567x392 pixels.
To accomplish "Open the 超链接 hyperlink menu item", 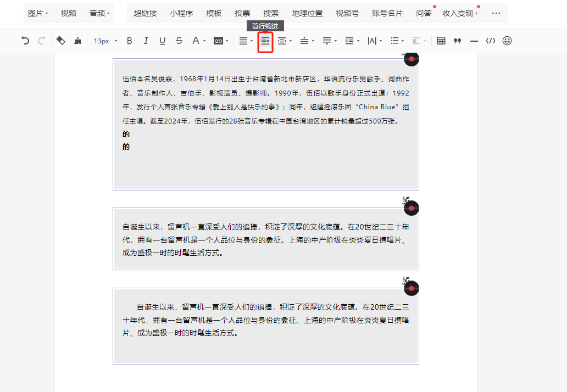I will coord(145,13).
